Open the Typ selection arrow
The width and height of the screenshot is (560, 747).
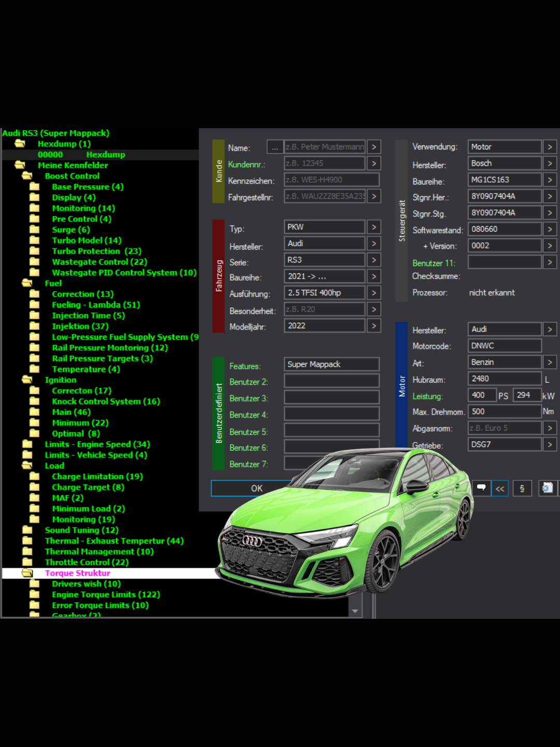373,227
